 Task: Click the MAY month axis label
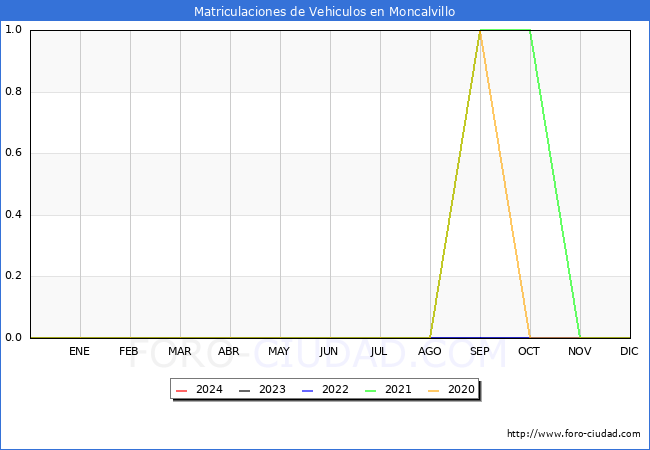[279, 351]
